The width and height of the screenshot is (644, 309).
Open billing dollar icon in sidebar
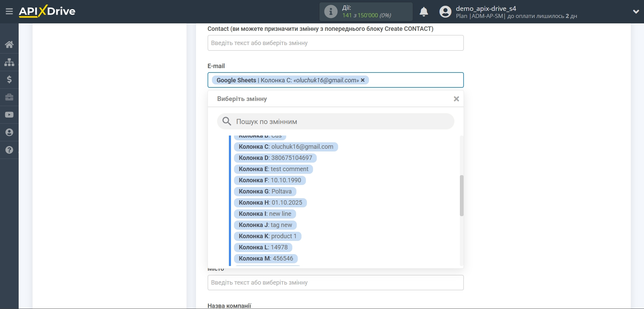9,80
